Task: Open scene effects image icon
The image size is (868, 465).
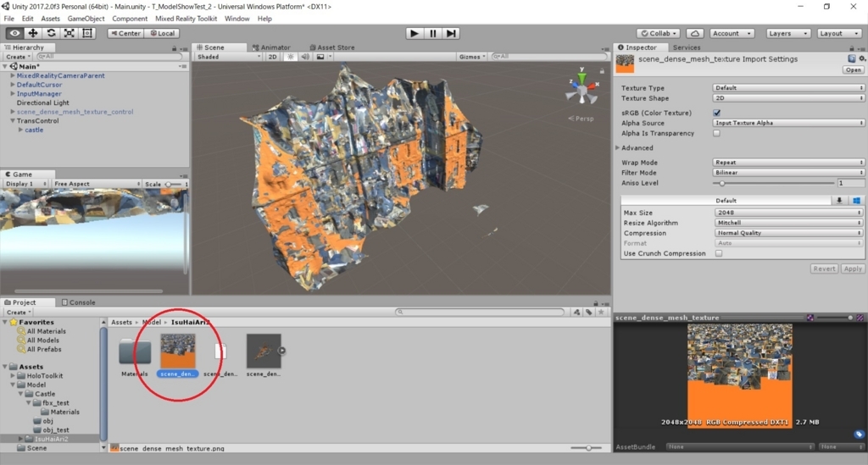Action: point(320,57)
